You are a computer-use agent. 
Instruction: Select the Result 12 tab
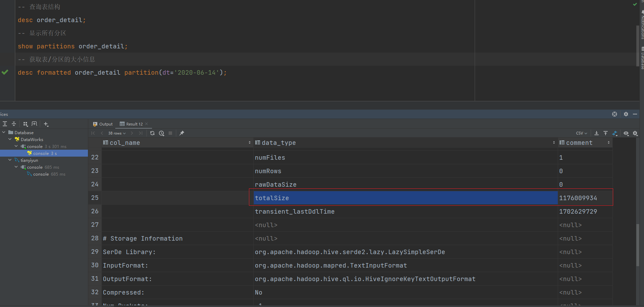132,124
